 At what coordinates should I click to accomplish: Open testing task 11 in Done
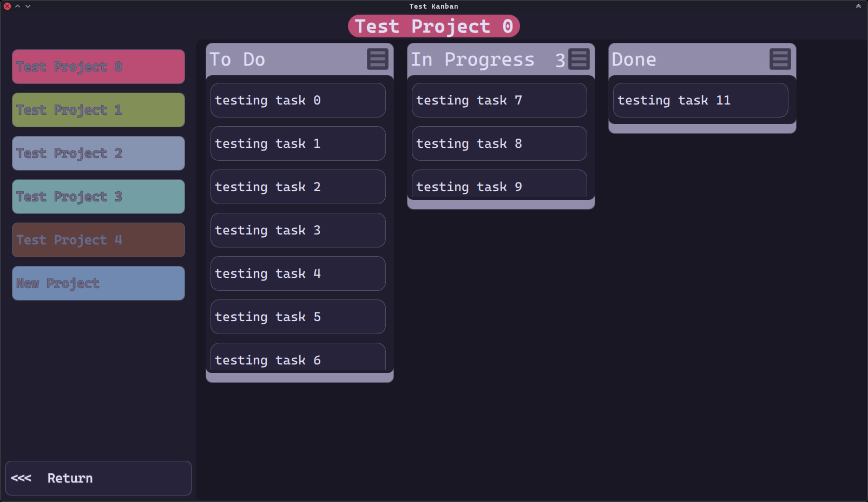700,100
